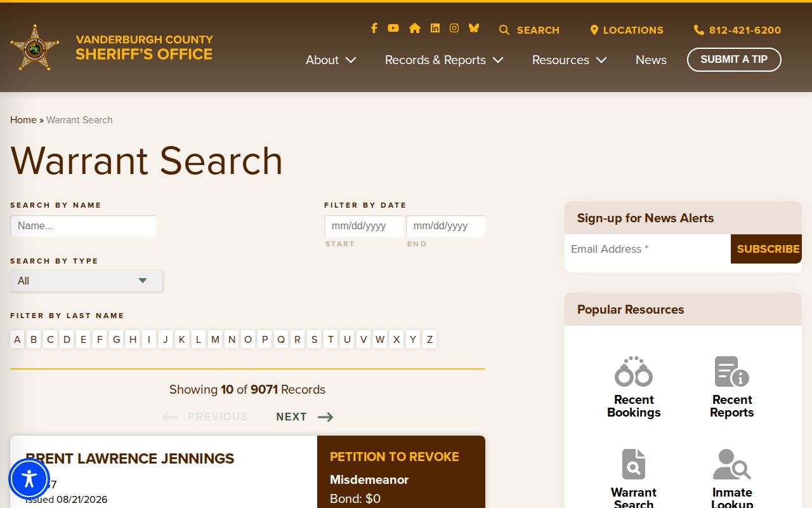This screenshot has width=812, height=508.
Task: Filter last names by letter W
Action: pyautogui.click(x=380, y=339)
